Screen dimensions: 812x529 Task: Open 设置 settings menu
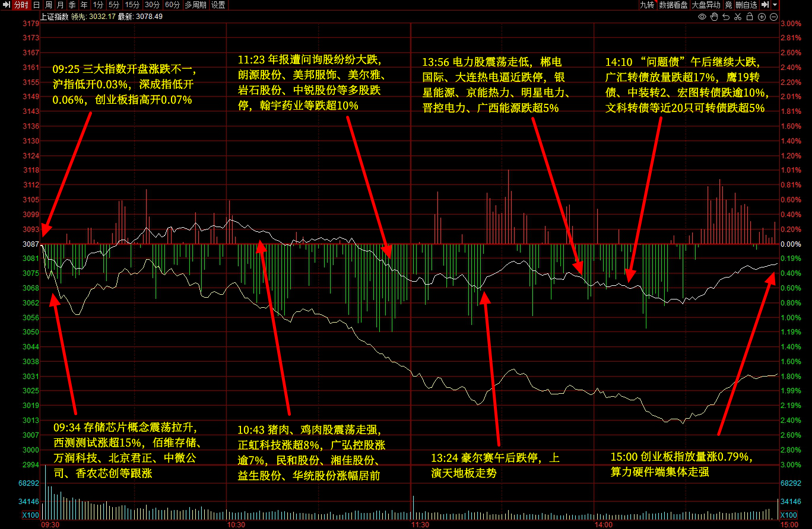(218, 5)
